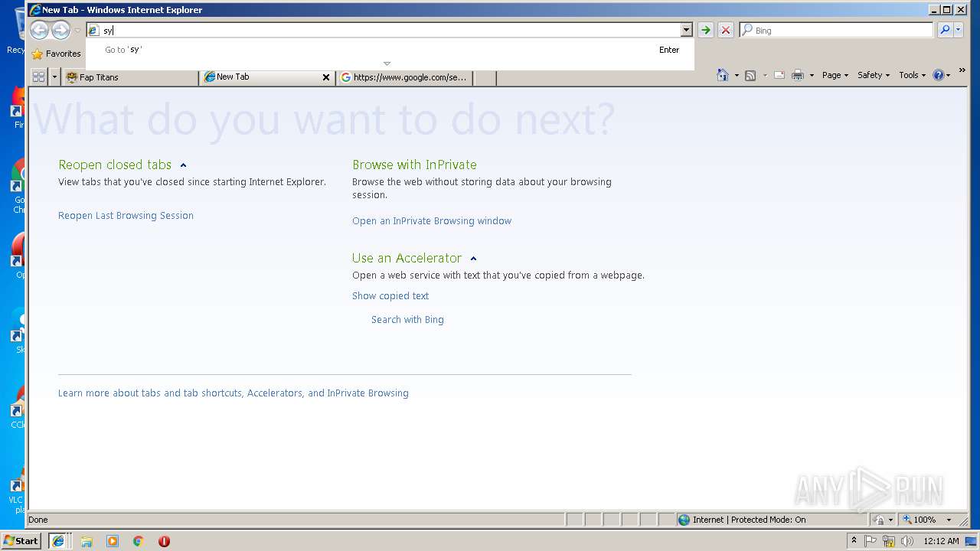Open Windows Explorer folder in taskbar

pos(87,541)
